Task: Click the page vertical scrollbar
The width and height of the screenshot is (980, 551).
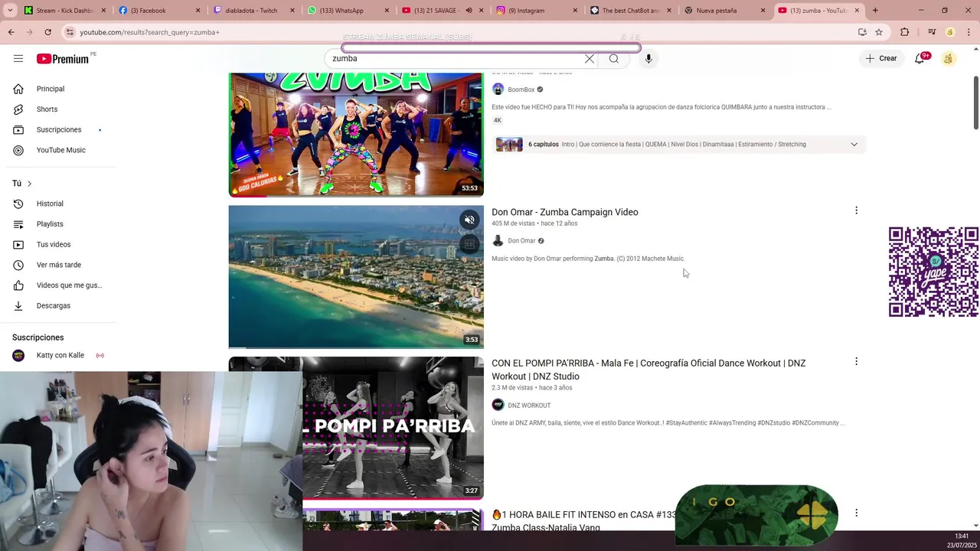Action: coord(975,103)
